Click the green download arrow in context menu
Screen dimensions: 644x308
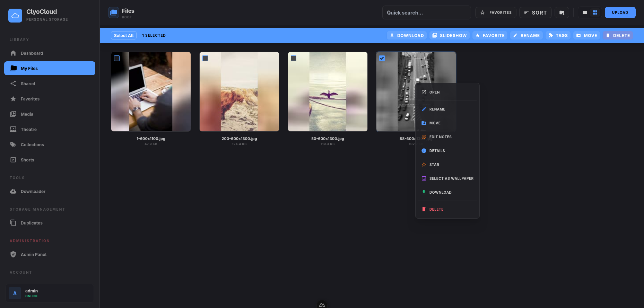coord(424,192)
